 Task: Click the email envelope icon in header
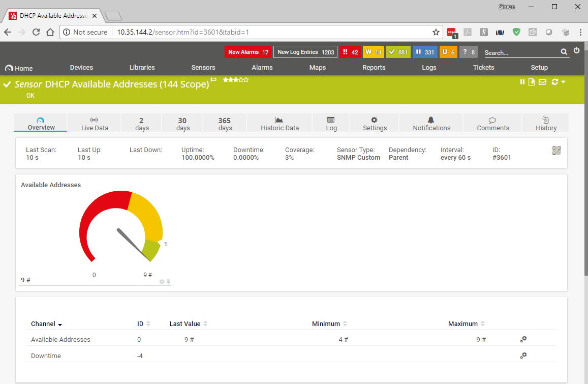(542, 82)
